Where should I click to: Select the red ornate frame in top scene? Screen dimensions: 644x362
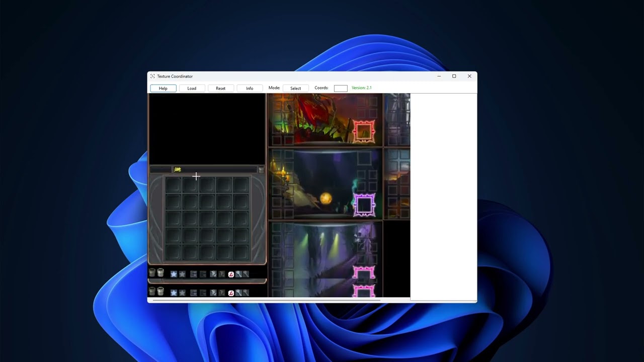(x=364, y=132)
